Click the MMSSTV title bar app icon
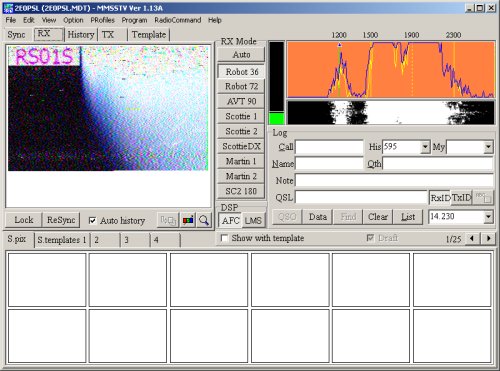500x371 pixels. tap(8, 8)
